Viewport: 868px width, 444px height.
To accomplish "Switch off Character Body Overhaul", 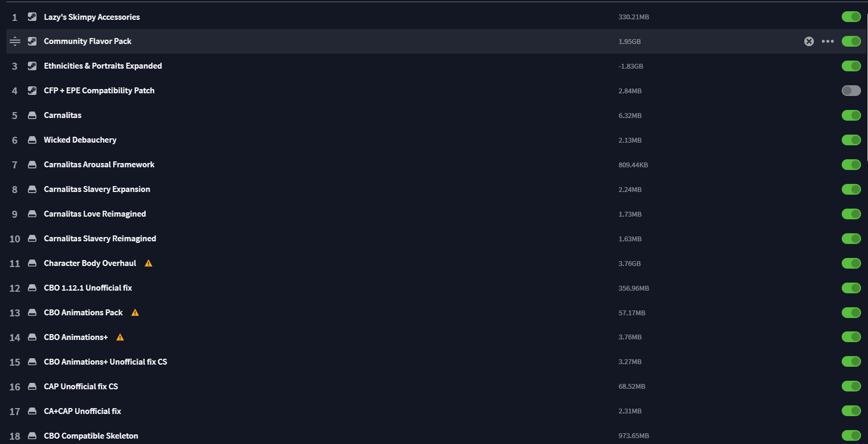I will (851, 263).
